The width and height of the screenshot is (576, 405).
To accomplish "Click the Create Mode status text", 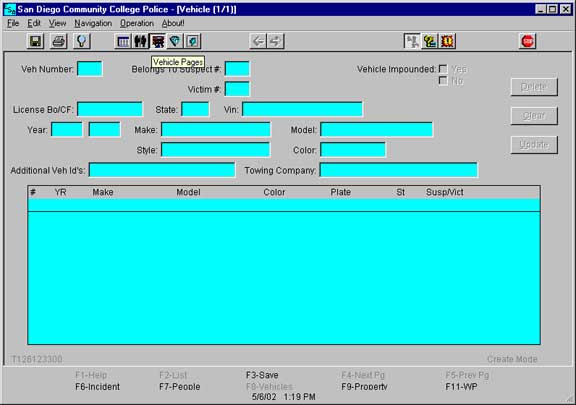I will point(512,359).
